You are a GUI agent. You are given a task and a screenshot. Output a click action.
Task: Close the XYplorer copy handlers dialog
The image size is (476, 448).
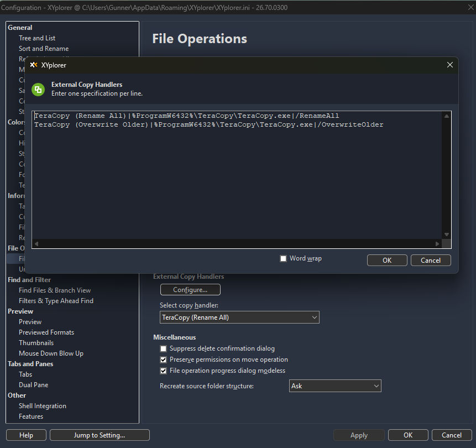[x=449, y=65]
